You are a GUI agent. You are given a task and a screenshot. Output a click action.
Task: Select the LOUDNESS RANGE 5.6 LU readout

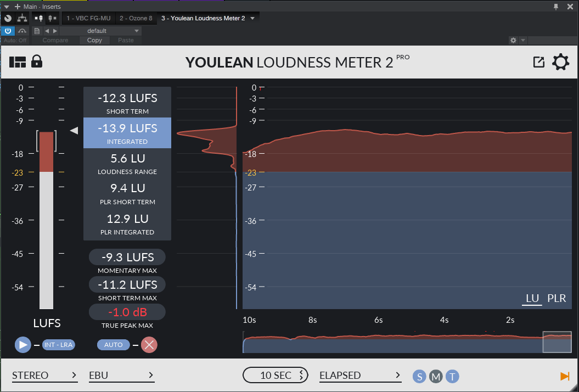(x=127, y=163)
